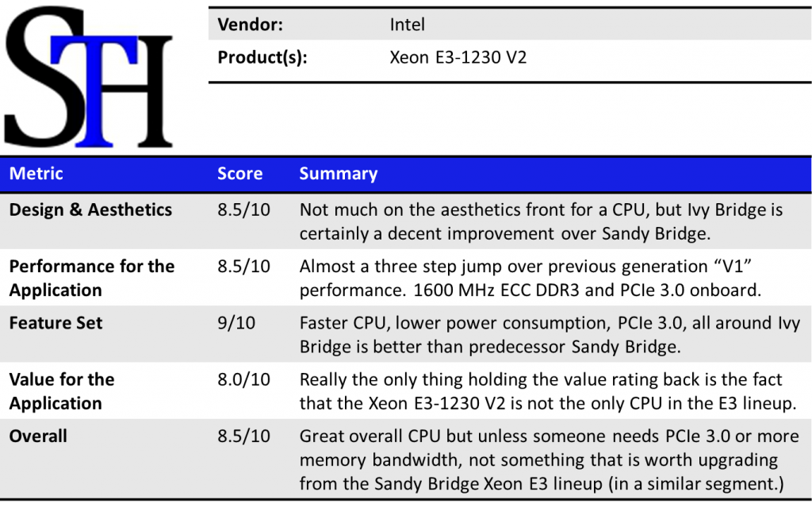The width and height of the screenshot is (812, 507).
Task: Click the 9/10 Feature Set score
Action: 236,323
